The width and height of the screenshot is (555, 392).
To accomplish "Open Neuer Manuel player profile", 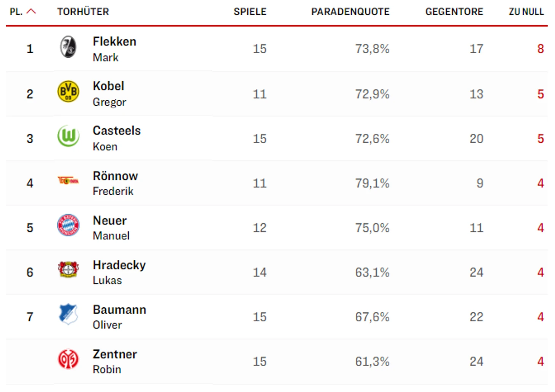I will pyautogui.click(x=111, y=228).
